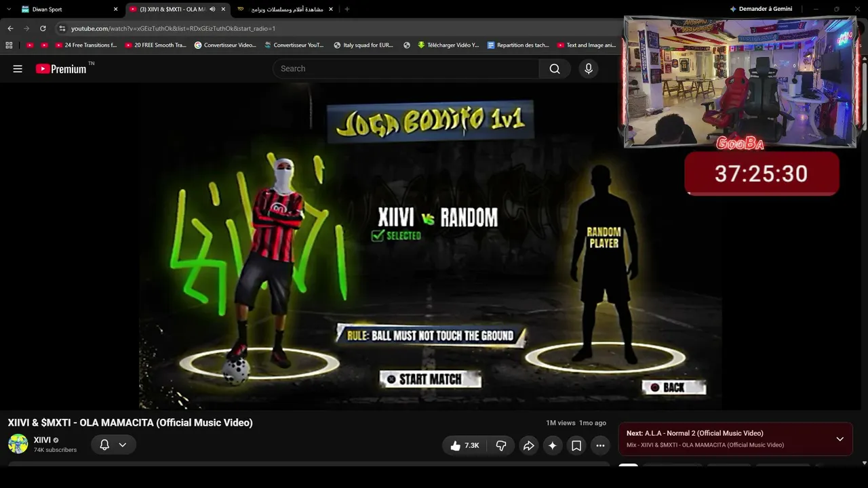Click into the YouTube Search field

coord(406,68)
